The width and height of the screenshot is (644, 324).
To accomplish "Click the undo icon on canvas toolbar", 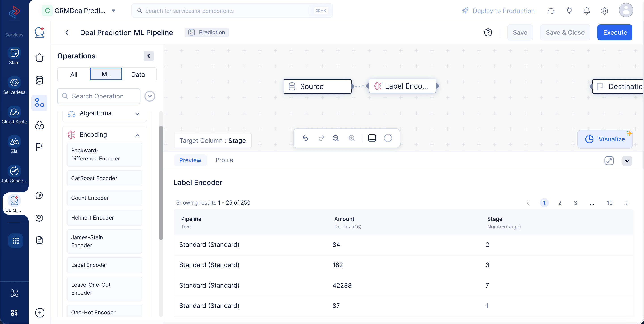I will pos(305,138).
